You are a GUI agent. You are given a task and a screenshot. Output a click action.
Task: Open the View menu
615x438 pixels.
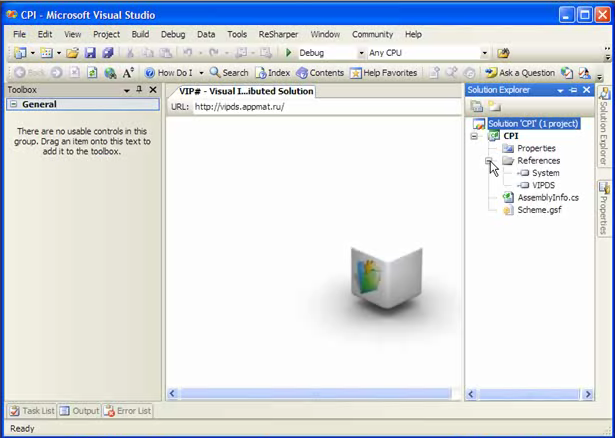tap(73, 35)
